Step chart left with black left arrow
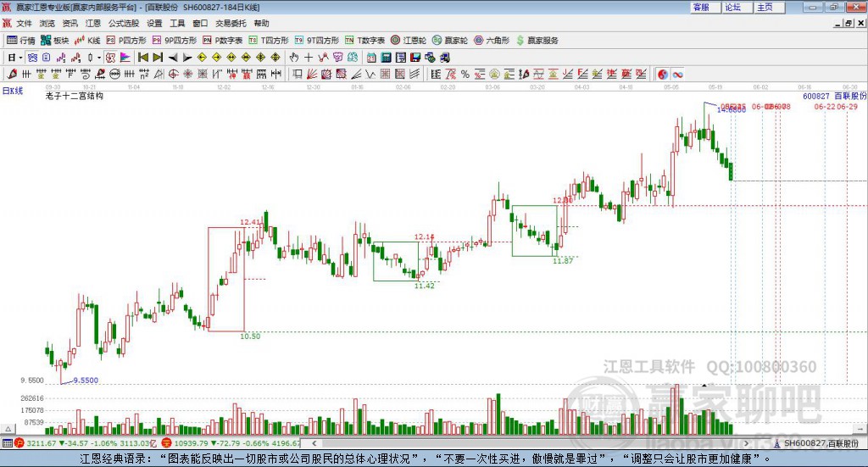 pyautogui.click(x=173, y=58)
